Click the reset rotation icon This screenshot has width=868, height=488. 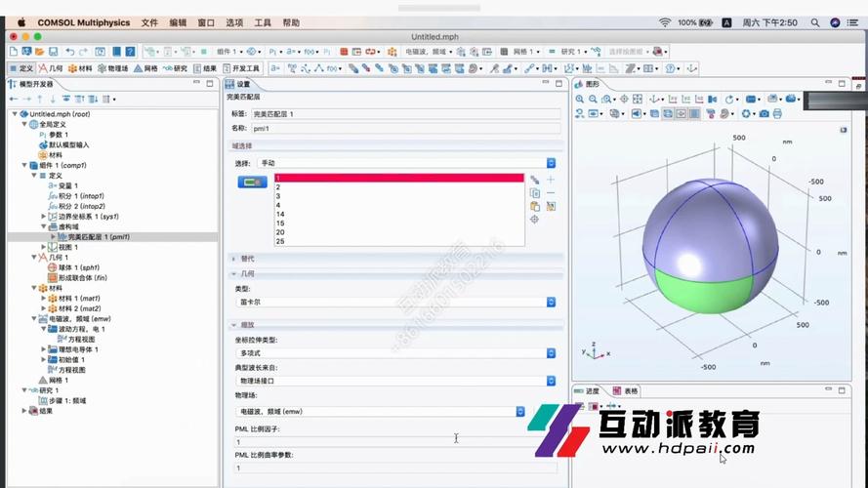(x=729, y=99)
